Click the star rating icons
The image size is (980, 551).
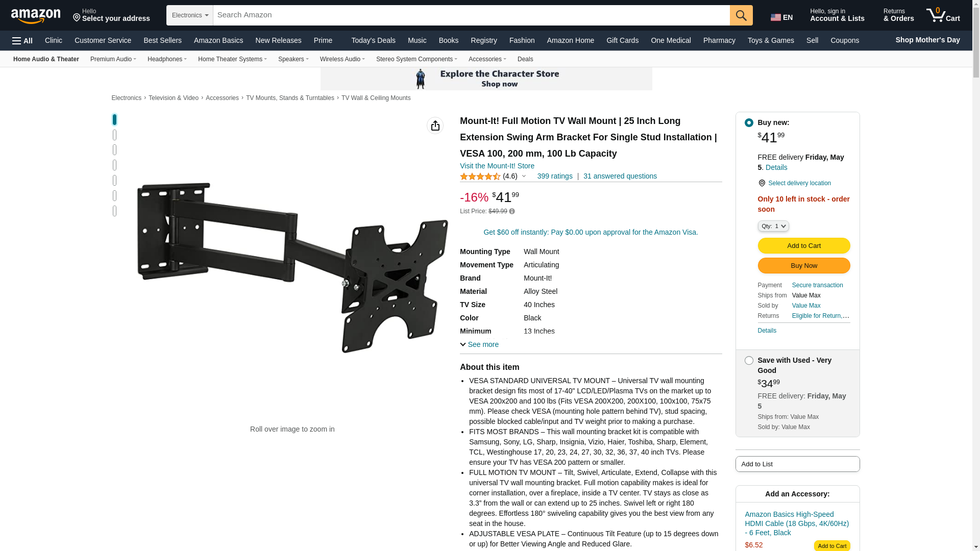tap(480, 177)
